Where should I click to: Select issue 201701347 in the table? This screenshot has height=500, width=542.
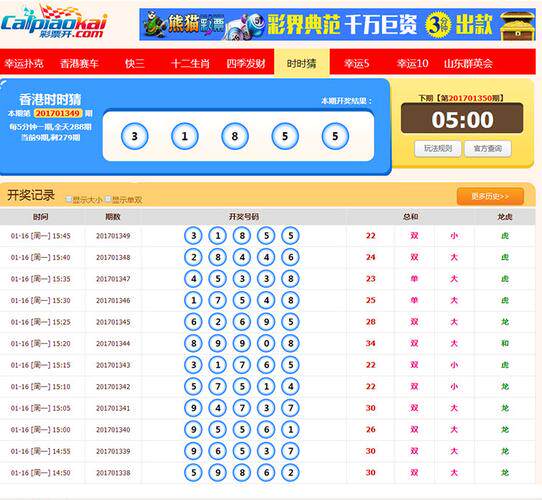[113, 279]
